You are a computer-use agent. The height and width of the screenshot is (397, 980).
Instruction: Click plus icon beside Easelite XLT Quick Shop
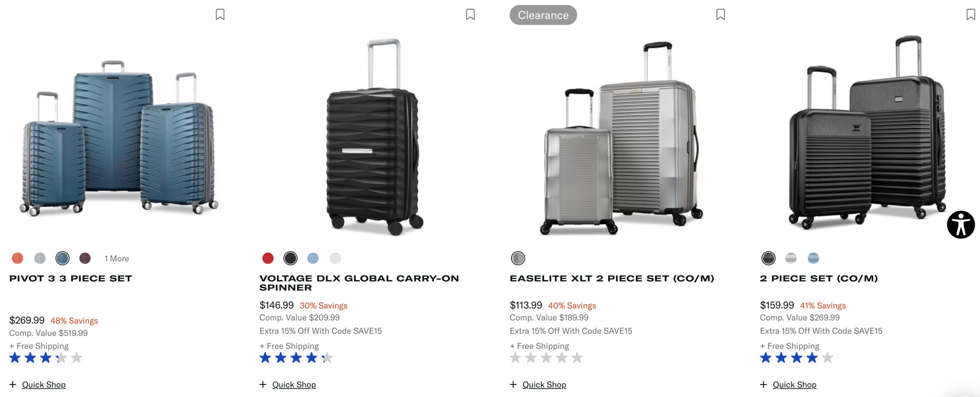(513, 384)
